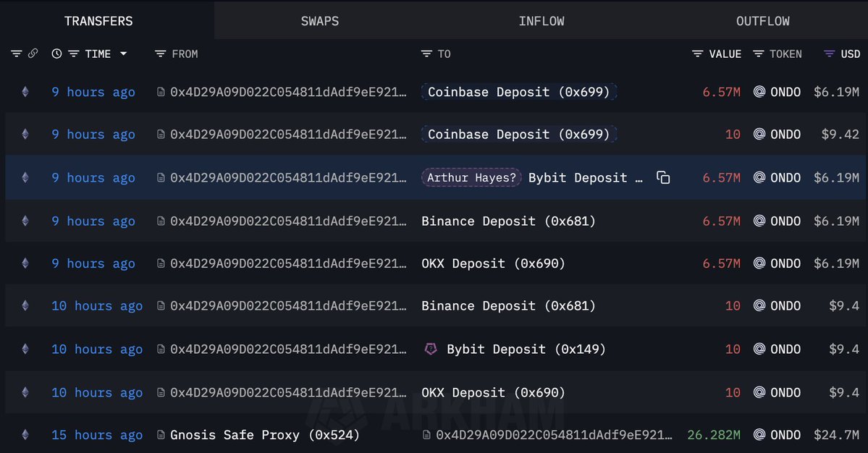
Task: Open the FROM column filter
Action: [x=161, y=54]
